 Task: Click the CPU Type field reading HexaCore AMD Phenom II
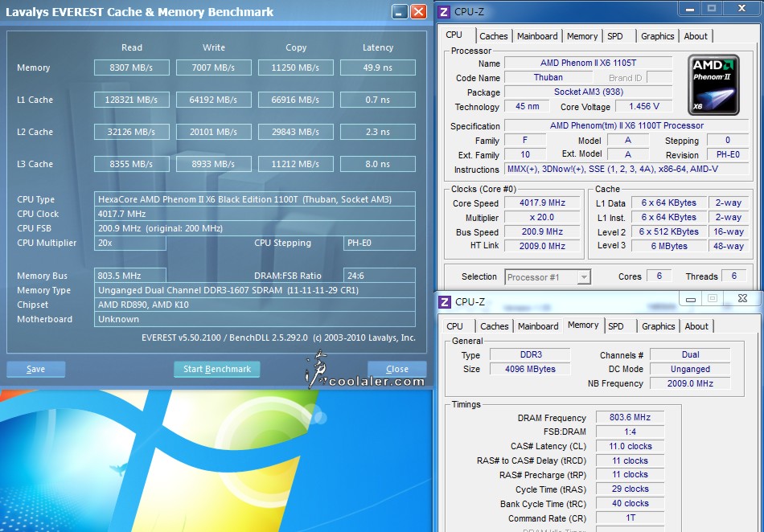coord(255,199)
